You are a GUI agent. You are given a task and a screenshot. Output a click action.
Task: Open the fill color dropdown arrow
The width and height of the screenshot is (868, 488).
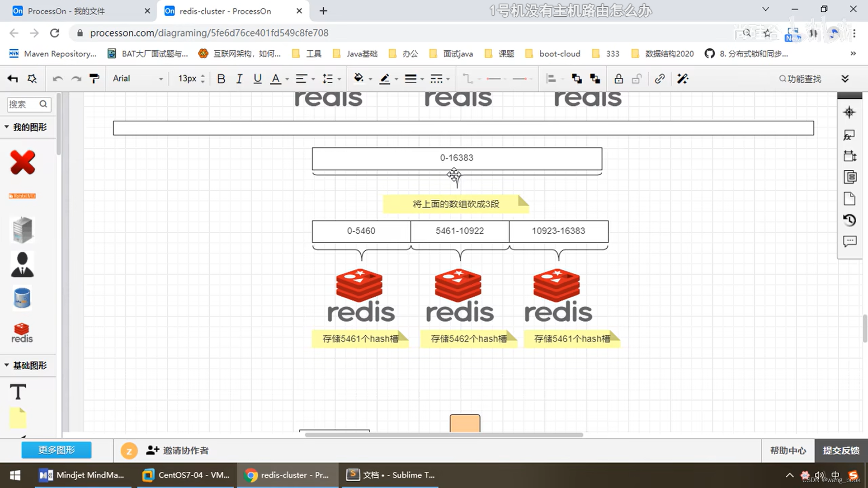coord(370,79)
